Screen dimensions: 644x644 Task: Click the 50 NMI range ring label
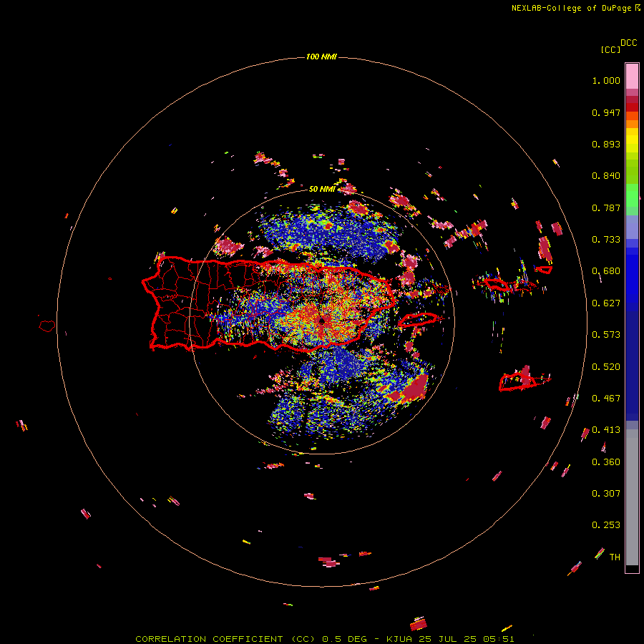point(322,189)
